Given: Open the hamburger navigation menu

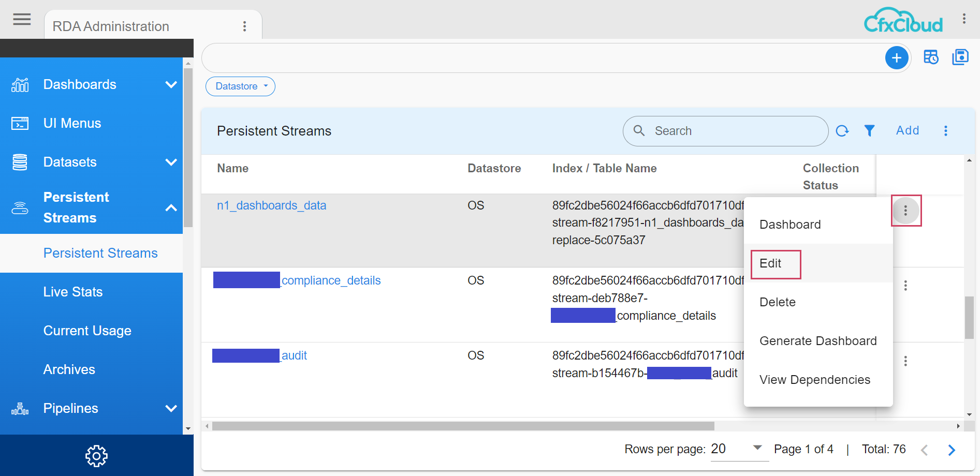Looking at the screenshot, I should (22, 20).
